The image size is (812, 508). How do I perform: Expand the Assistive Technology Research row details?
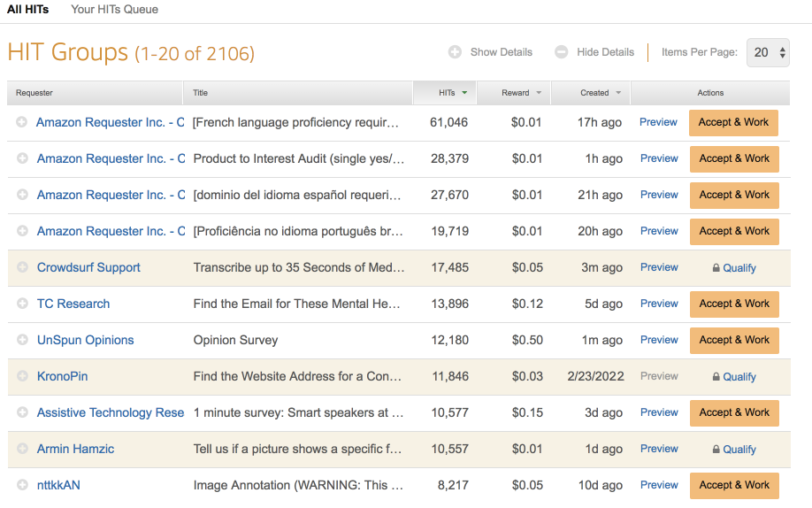(22, 412)
